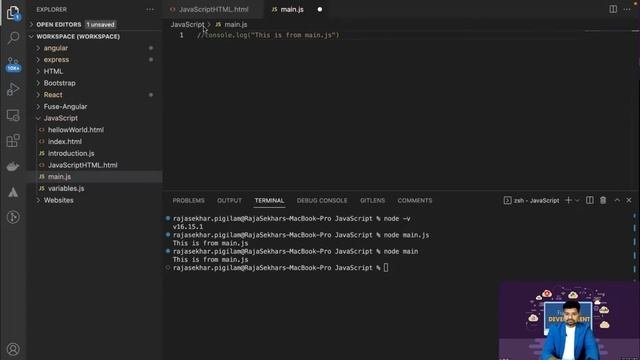Expand the express folder
The height and width of the screenshot is (360, 640).
point(56,60)
